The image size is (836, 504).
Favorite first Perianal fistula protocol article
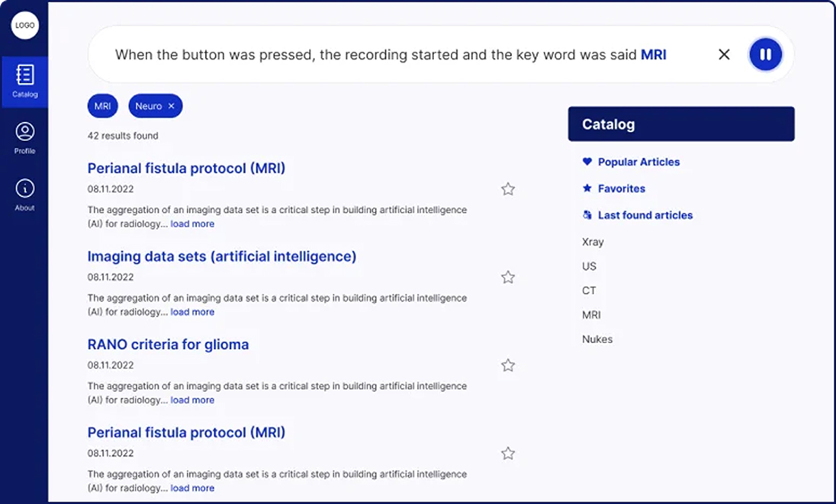coord(508,189)
